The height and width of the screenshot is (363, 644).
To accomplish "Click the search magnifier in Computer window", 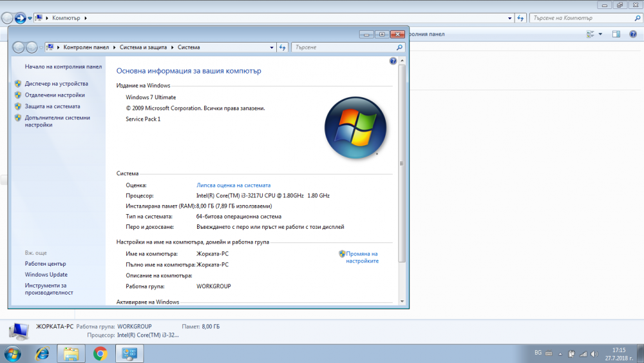I will click(x=638, y=18).
